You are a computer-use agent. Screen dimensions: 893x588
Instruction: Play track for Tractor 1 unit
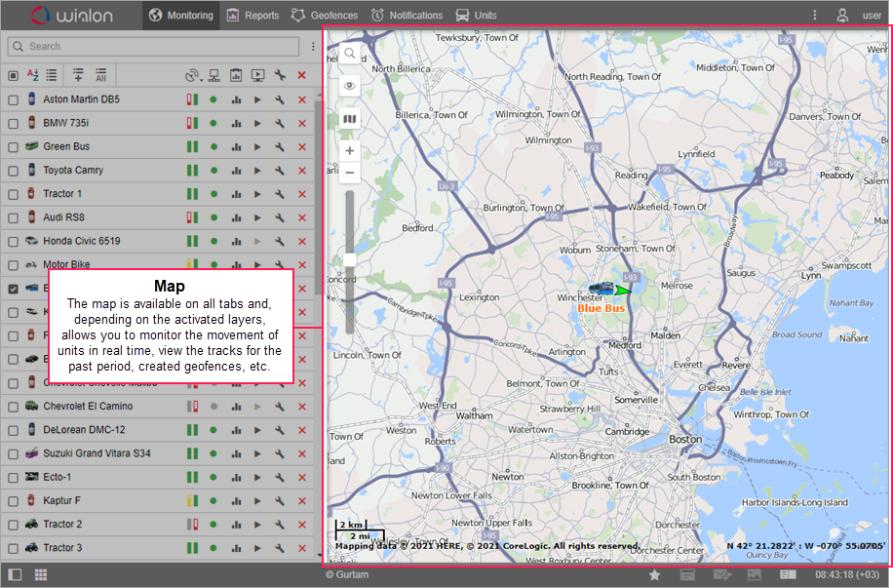point(257,194)
